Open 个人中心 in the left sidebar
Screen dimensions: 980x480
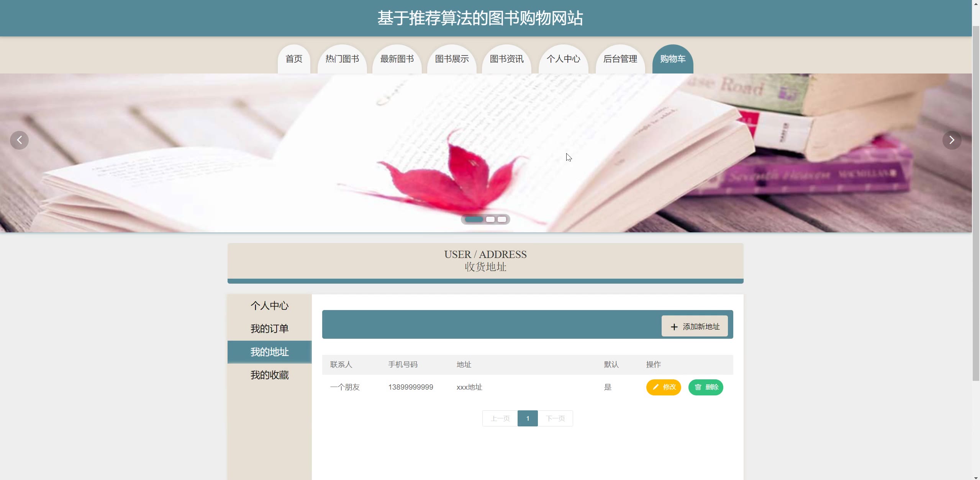[269, 306]
